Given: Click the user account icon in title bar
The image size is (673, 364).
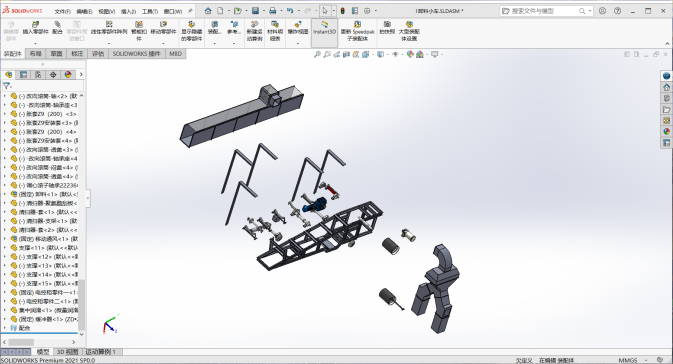Looking at the screenshot, I should [x=603, y=11].
